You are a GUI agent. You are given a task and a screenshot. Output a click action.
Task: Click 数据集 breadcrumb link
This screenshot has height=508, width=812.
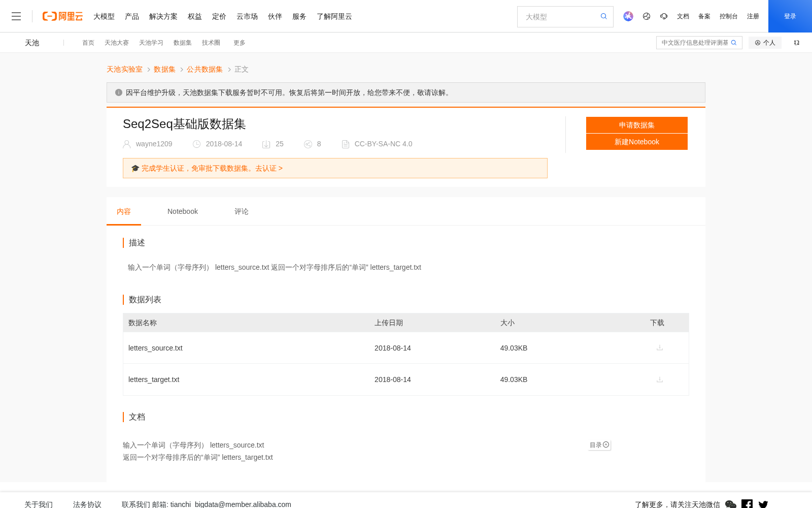click(164, 69)
